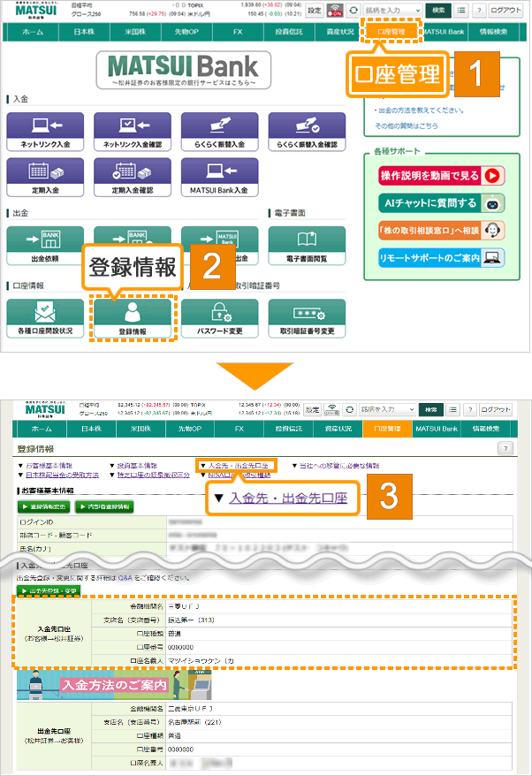
Task: Open パスワード変更 lock icon
Action: [220, 318]
